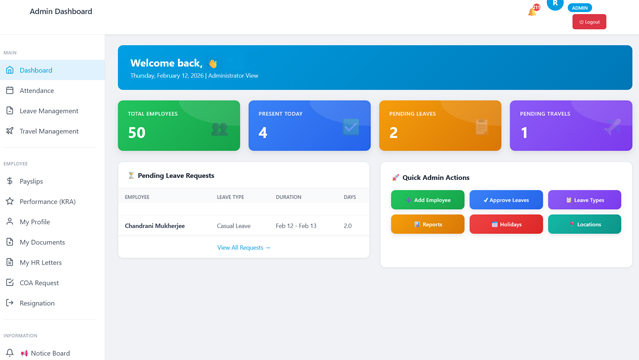639x360 pixels.
Task: Click the Admin Dashboard title
Action: tap(61, 11)
